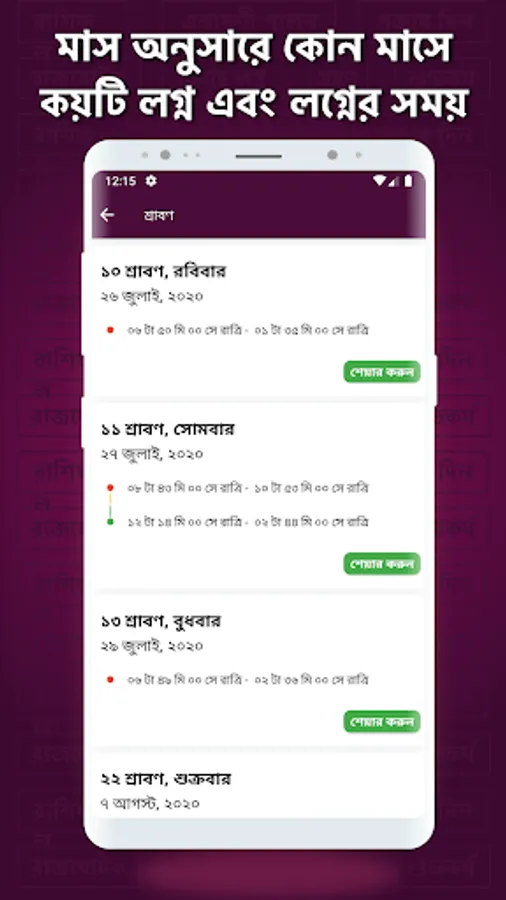Share the ১০ শ্রাবণ রবিবার entry
Screen dimensions: 506x900
point(382,371)
